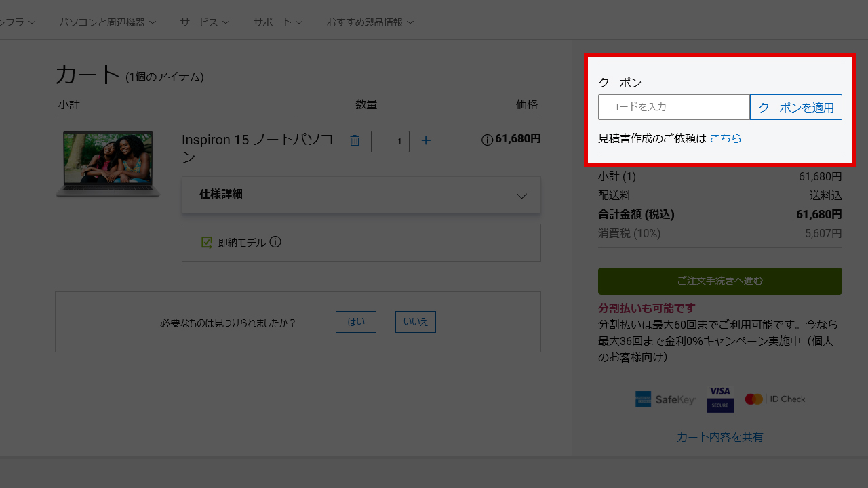Expand the 仕様詳細 section

point(361,195)
